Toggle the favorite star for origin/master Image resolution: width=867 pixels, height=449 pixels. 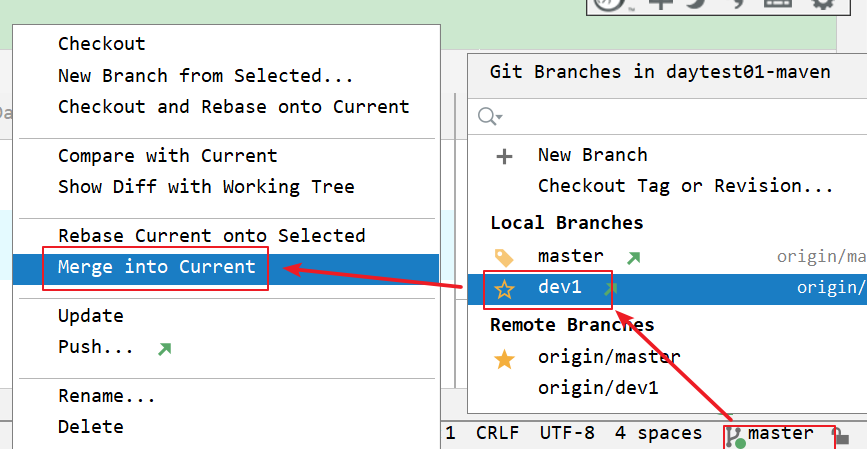click(505, 358)
